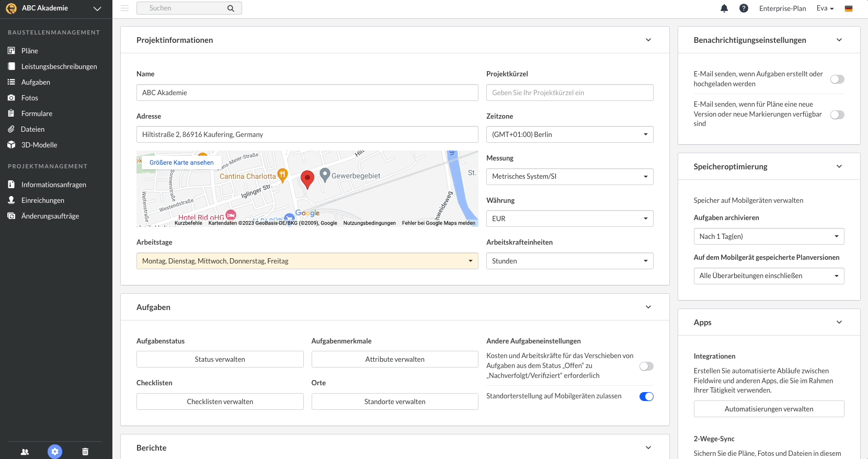Click the ABC Akademie project logo icon
The height and width of the screenshot is (459, 868).
click(x=11, y=8)
